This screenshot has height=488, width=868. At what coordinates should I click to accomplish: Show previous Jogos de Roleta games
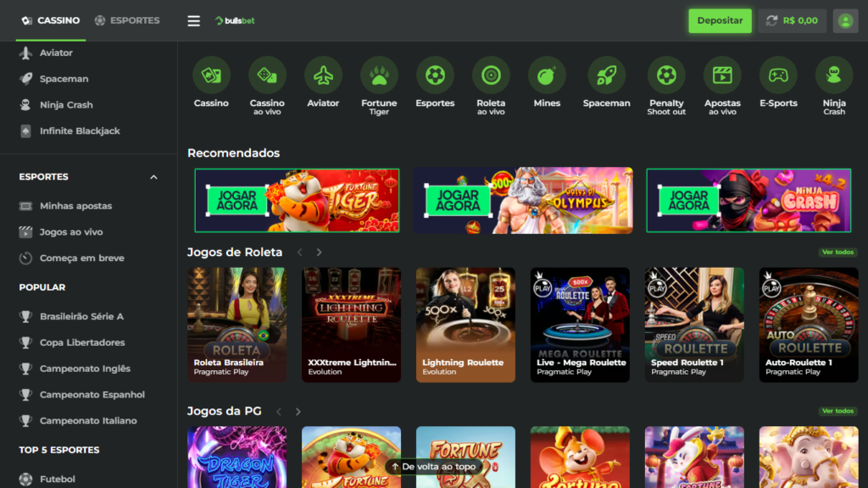tap(300, 252)
